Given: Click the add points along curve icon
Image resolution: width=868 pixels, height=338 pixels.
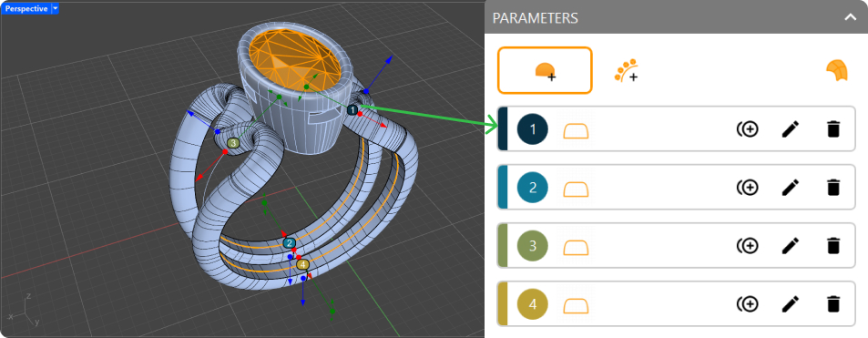Looking at the screenshot, I should pos(626,70).
